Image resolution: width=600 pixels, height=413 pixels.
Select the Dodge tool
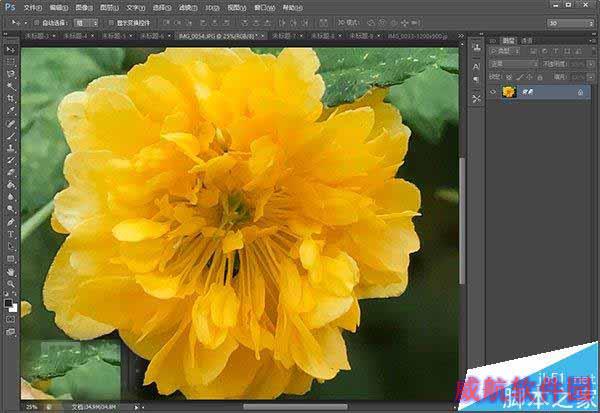pyautogui.click(x=11, y=209)
